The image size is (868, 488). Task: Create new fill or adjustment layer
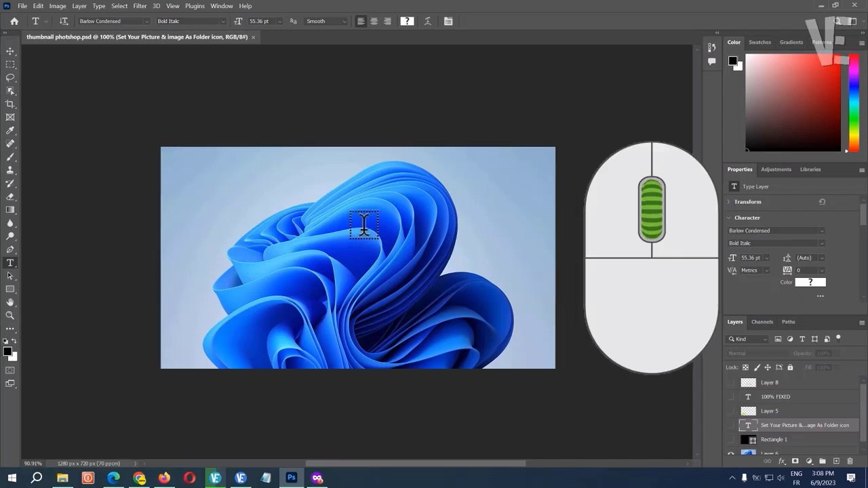click(x=809, y=461)
